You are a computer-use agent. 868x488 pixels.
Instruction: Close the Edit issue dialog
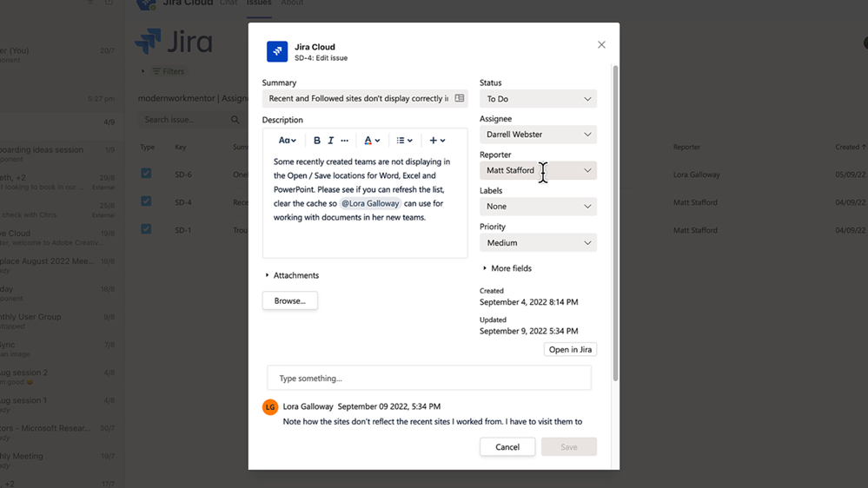pos(601,45)
